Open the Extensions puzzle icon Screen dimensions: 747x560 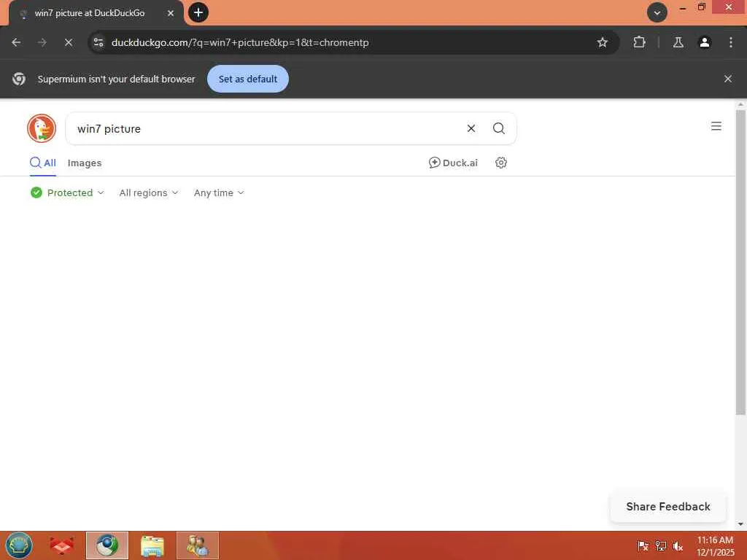tap(639, 42)
